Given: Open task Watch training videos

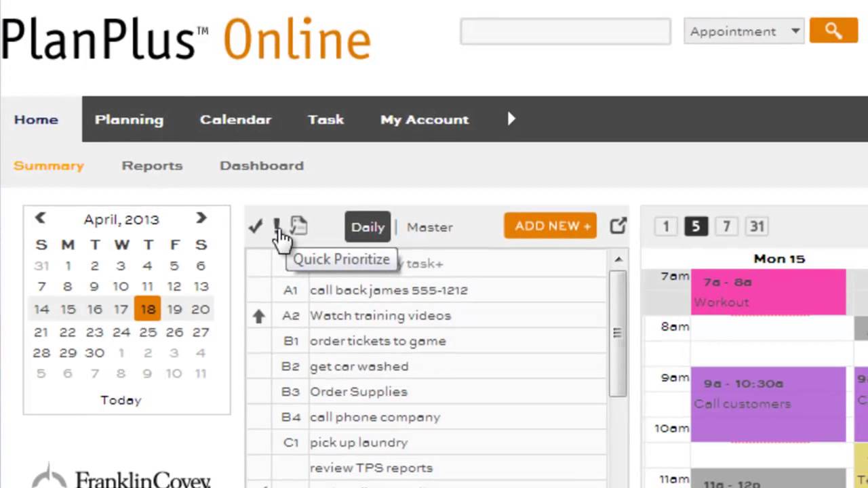Looking at the screenshot, I should [380, 315].
